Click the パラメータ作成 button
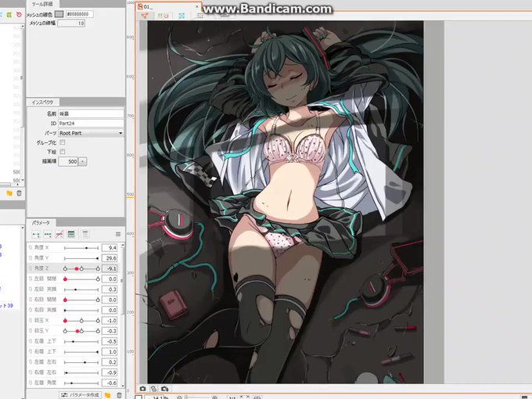532x399 pixels. (80, 395)
